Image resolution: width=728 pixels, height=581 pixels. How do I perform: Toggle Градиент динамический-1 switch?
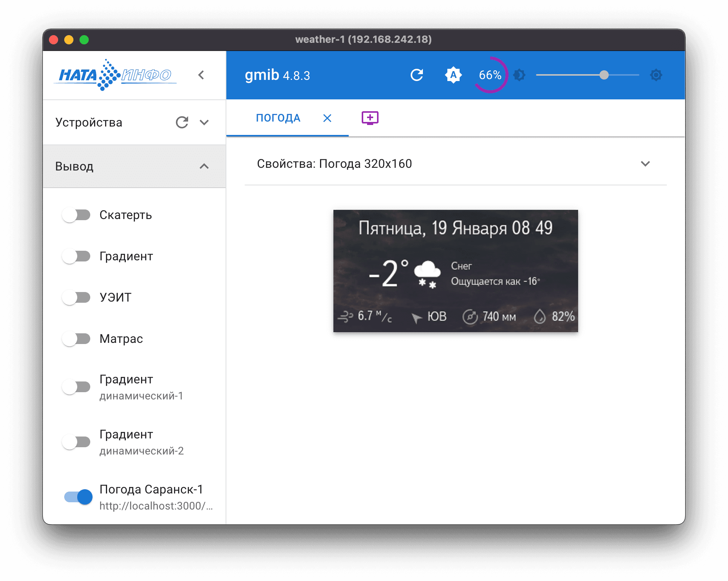click(76, 387)
